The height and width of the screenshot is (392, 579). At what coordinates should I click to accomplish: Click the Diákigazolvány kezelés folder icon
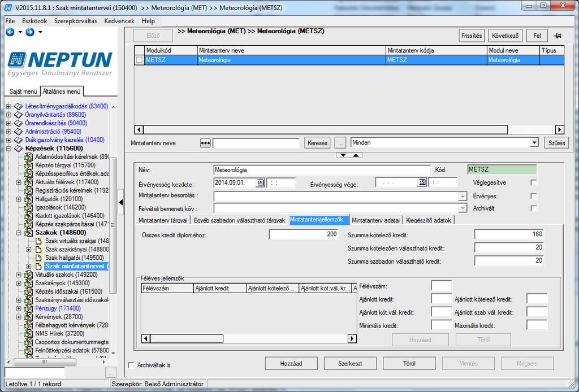pos(19,140)
